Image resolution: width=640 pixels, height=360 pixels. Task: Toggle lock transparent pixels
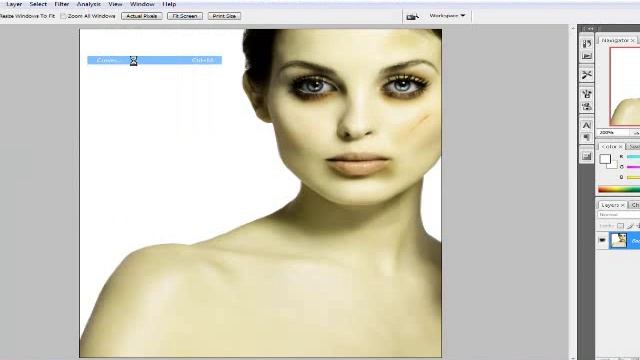[x=620, y=226]
